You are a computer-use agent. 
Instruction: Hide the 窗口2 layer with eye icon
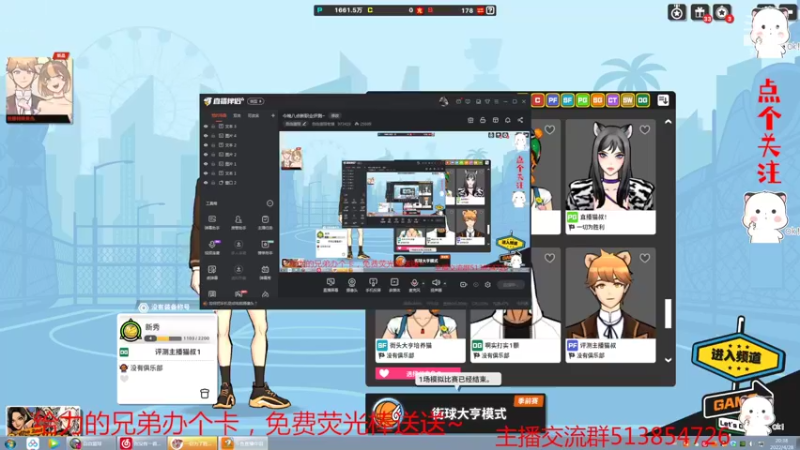206,183
